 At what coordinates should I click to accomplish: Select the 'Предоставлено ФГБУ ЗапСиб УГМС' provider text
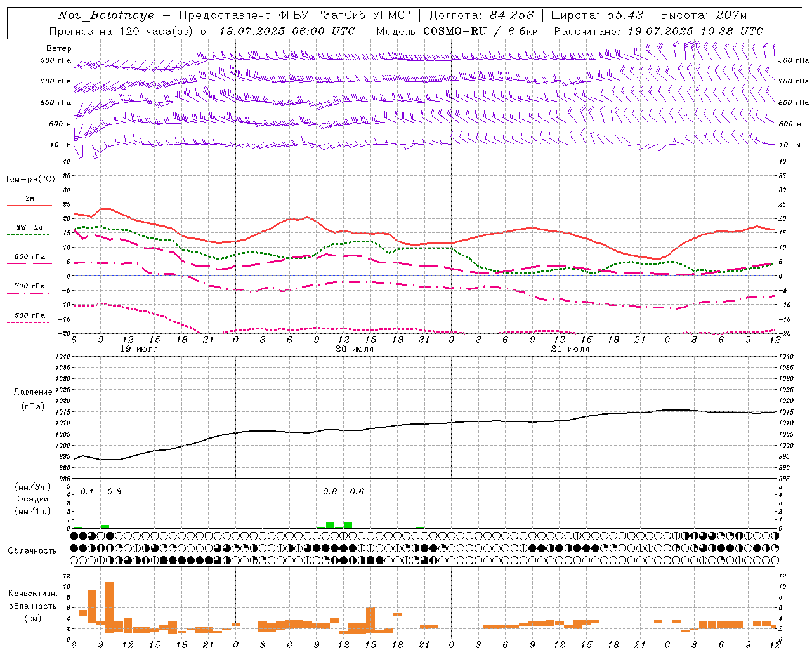(295, 15)
